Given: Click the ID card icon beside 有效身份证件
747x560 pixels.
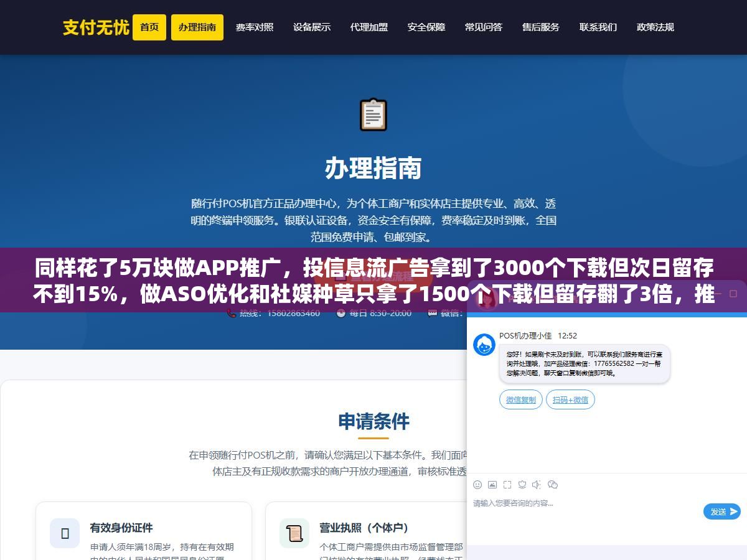Looking at the screenshot, I should tap(65, 533).
